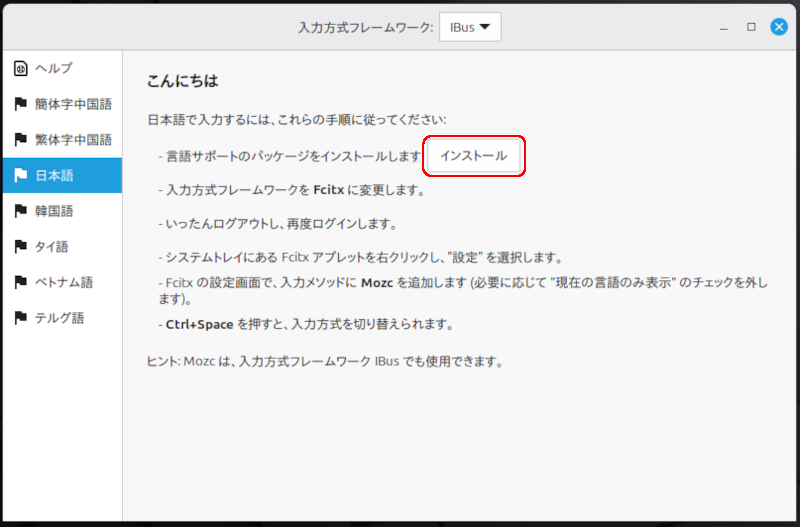Open テルグ語 in the sidebar
This screenshot has width=800, height=527.
click(x=62, y=318)
